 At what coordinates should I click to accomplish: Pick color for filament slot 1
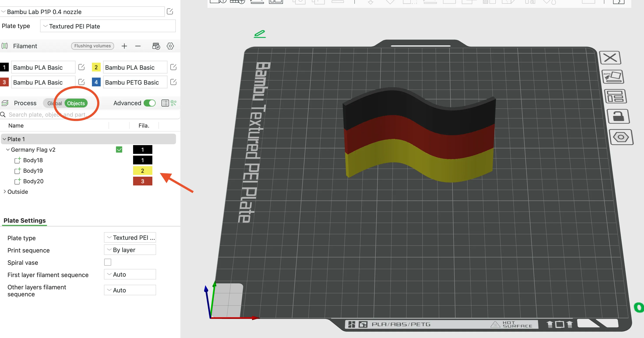click(4, 67)
